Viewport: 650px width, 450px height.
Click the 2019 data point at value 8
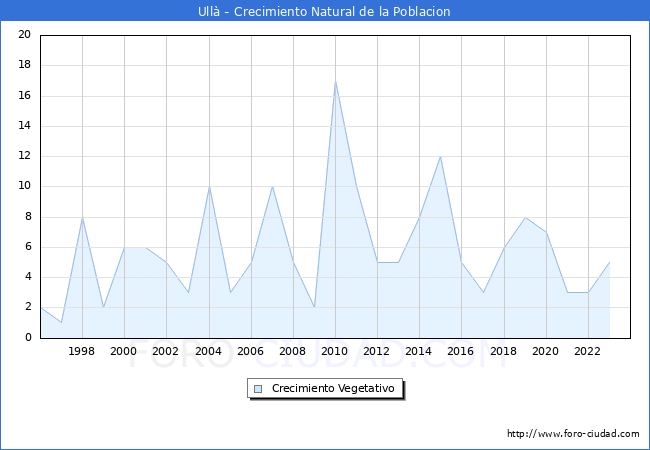525,217
